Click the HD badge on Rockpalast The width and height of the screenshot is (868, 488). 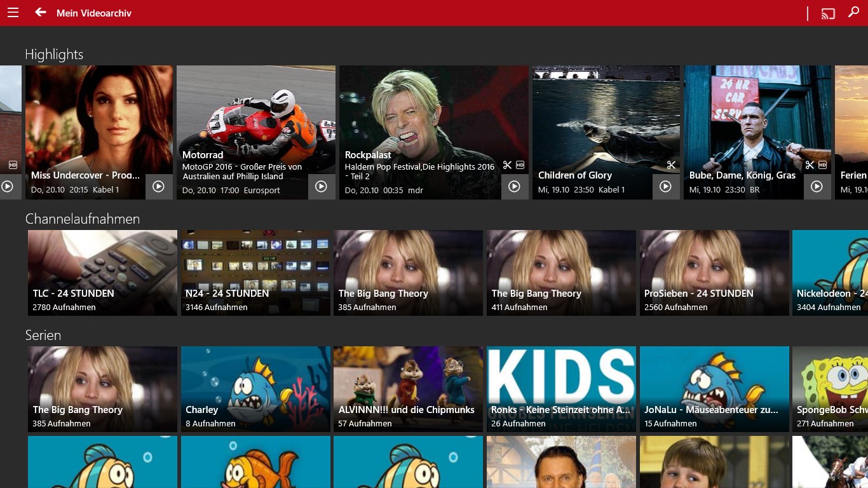pyautogui.click(x=520, y=165)
